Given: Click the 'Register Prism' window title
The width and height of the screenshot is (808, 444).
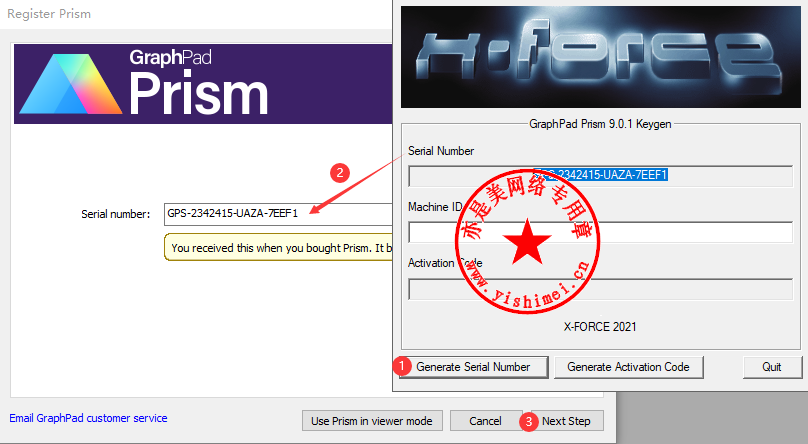Looking at the screenshot, I should [49, 14].
